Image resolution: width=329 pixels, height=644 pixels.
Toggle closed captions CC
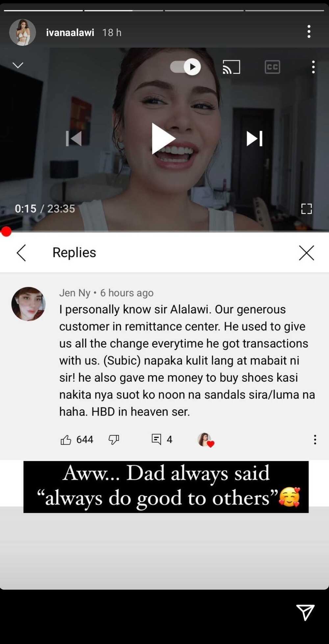pos(272,67)
